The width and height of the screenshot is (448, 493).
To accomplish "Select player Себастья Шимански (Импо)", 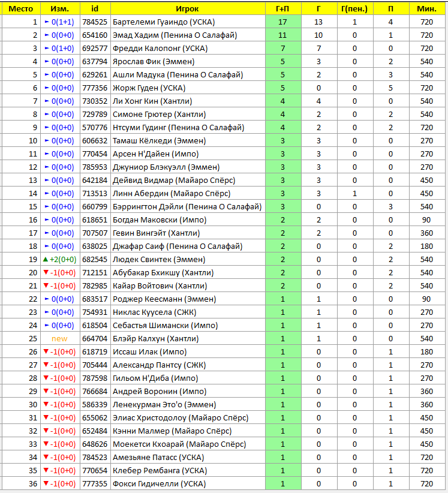I will click(166, 326).
